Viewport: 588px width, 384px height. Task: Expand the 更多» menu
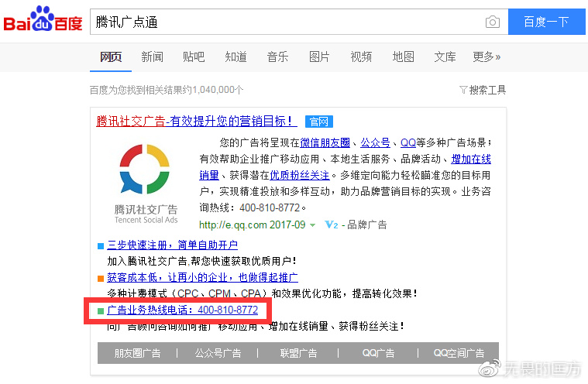[x=487, y=57]
